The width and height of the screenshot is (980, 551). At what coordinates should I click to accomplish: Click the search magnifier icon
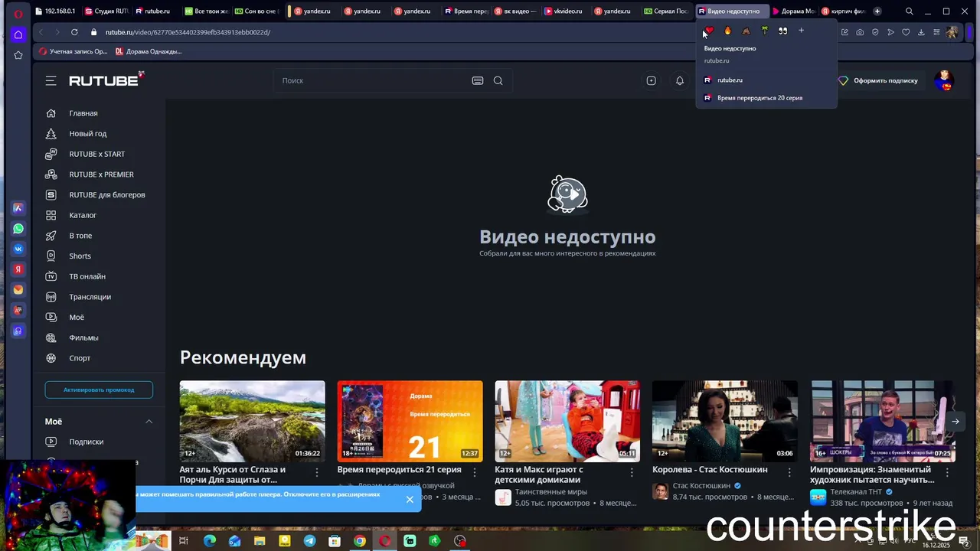(x=498, y=80)
